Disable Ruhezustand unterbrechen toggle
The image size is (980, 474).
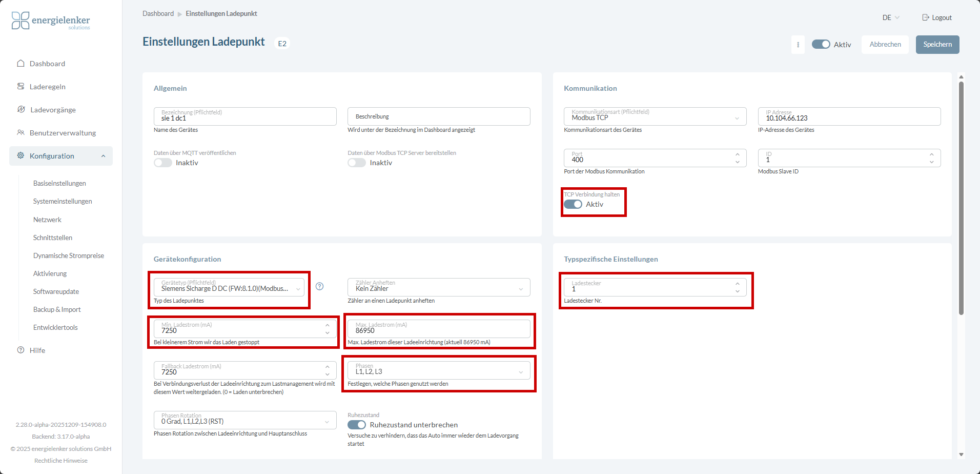point(357,425)
